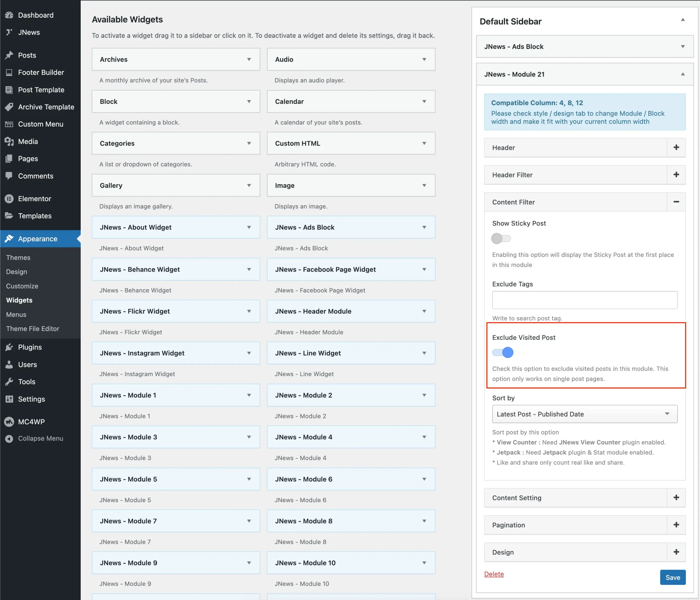Image resolution: width=700 pixels, height=600 pixels.
Task: Click the Posts pushpin icon
Action: 9,55
